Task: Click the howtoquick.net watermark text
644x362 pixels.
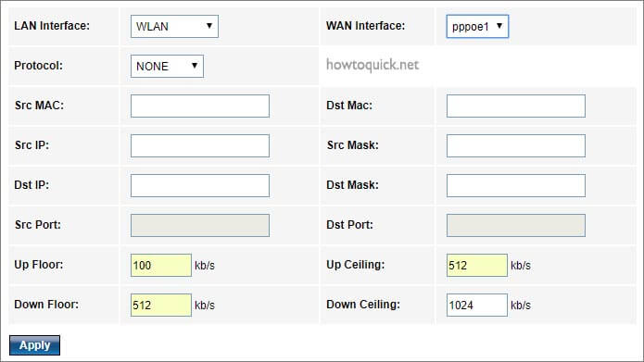Action: 373,65
